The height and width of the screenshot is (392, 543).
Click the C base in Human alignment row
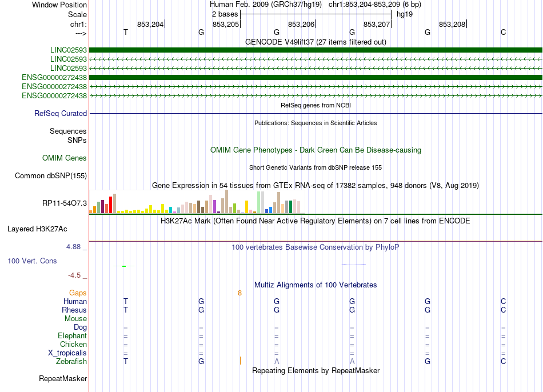[503, 301]
